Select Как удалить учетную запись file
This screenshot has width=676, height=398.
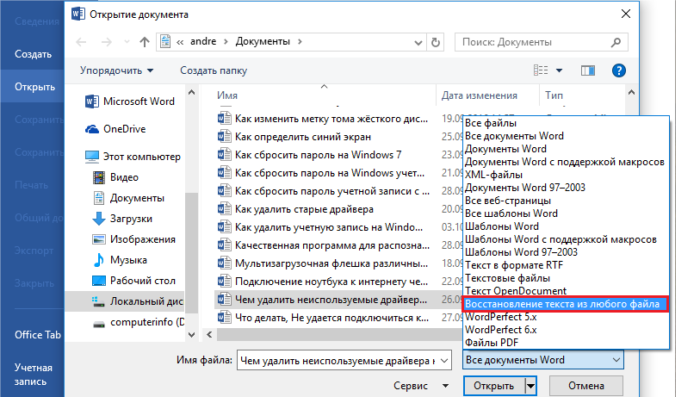tap(329, 227)
